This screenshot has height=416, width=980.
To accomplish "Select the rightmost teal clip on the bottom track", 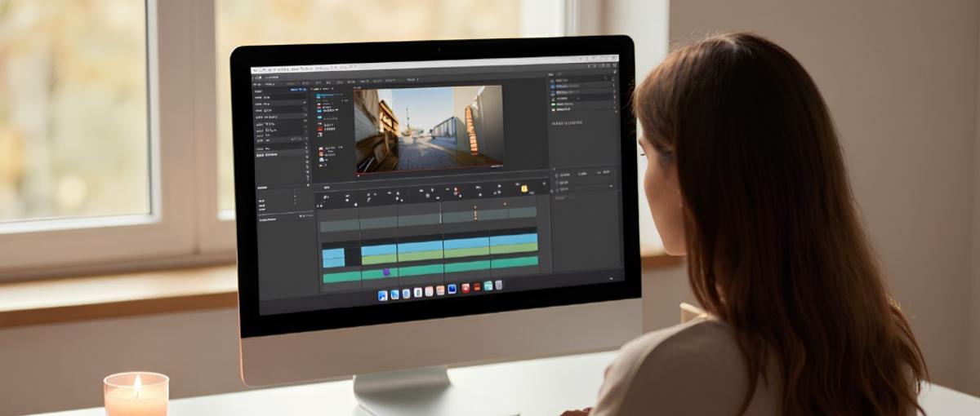I will (x=514, y=262).
